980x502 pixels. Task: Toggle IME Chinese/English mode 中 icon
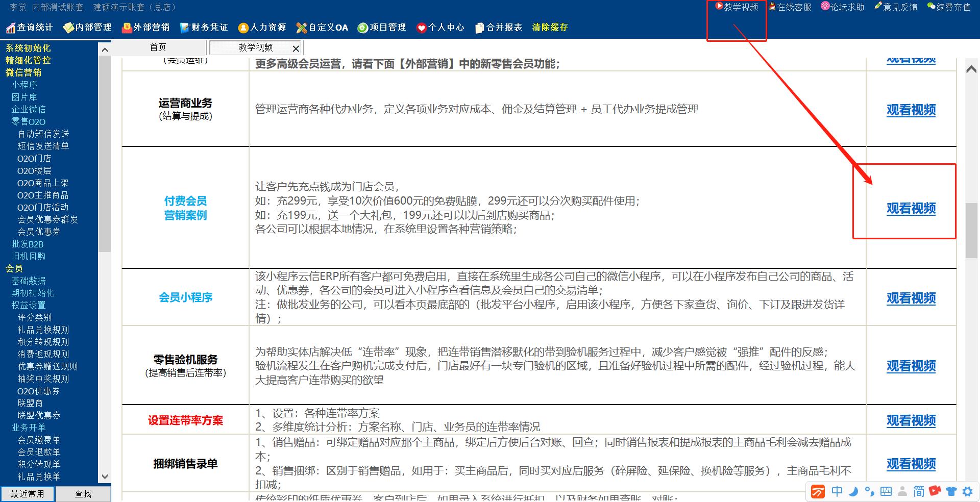(x=837, y=491)
